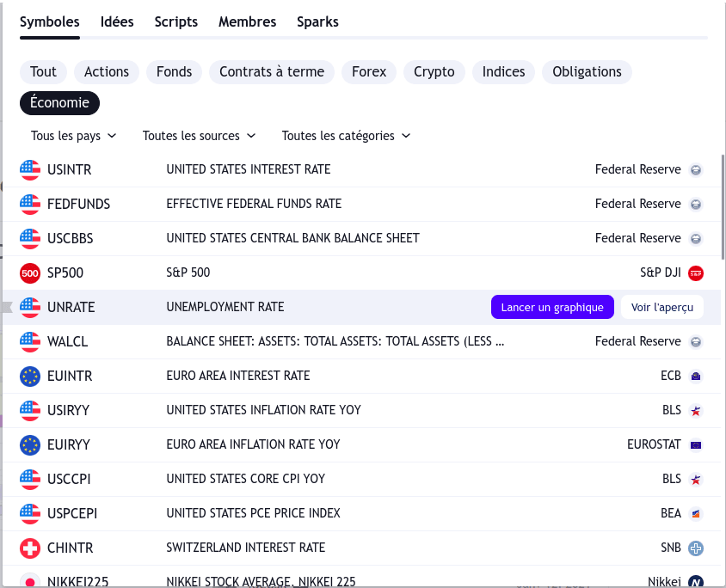The height and width of the screenshot is (588, 726).
Task: Click the S&P DJI source logo icon
Action: coord(696,273)
